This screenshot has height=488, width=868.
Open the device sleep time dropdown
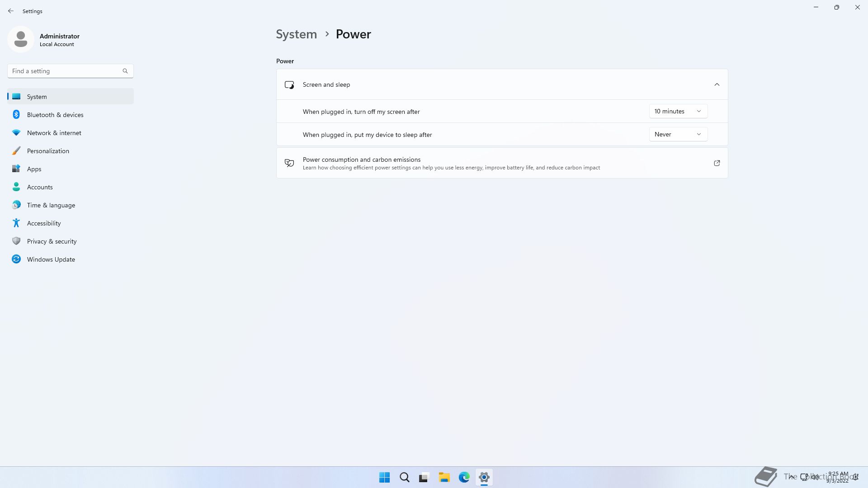(678, 134)
